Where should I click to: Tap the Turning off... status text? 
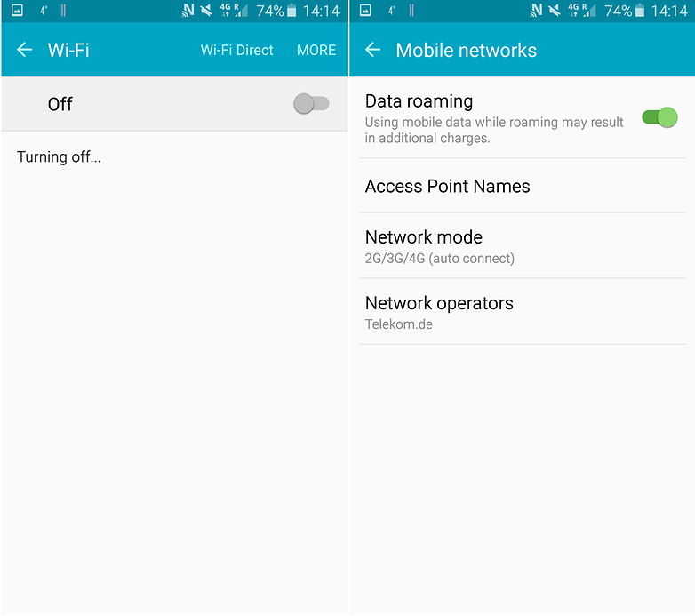pyautogui.click(x=59, y=156)
